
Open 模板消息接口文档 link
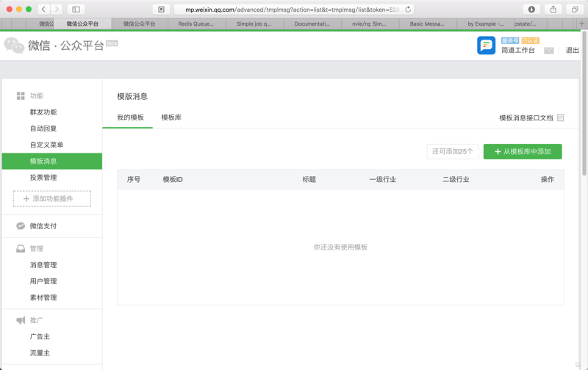coord(526,118)
